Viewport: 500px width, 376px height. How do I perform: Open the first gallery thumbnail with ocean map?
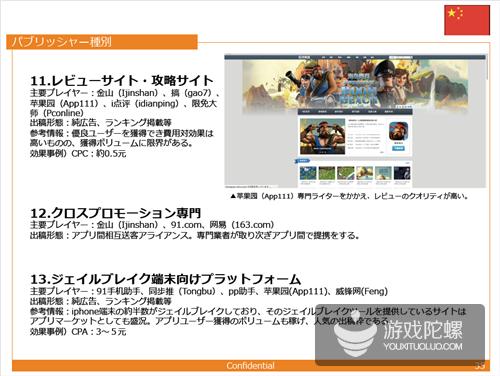click(x=308, y=173)
